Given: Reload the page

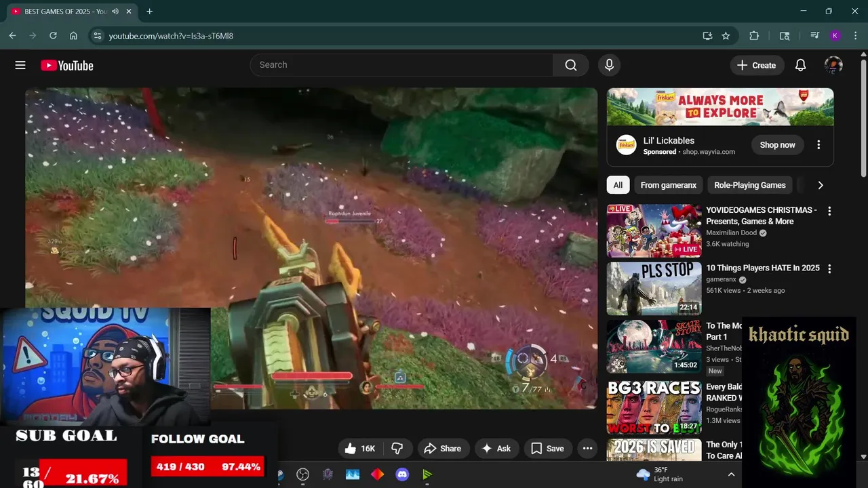Looking at the screenshot, I should click(53, 36).
